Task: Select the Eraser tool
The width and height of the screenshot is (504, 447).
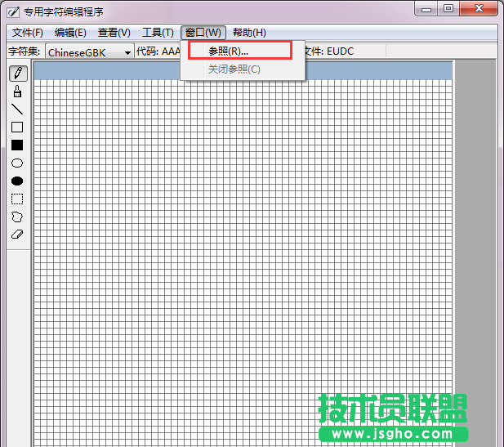Action: (x=17, y=235)
